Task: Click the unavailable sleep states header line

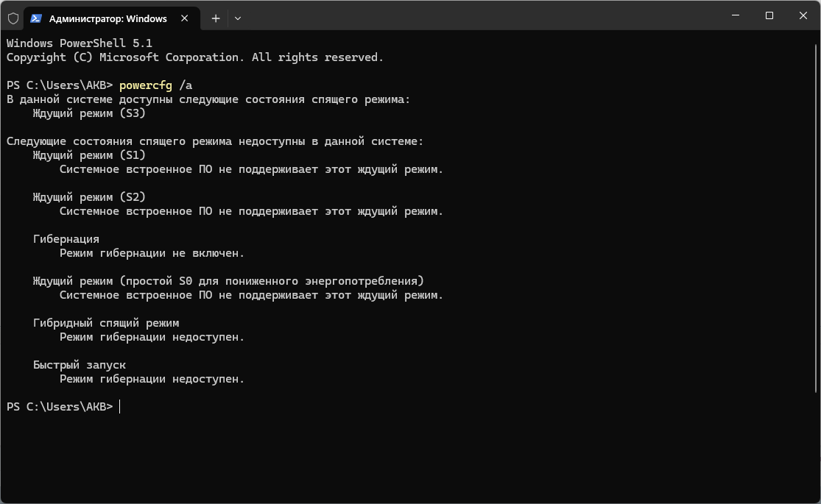Action: tap(215, 141)
